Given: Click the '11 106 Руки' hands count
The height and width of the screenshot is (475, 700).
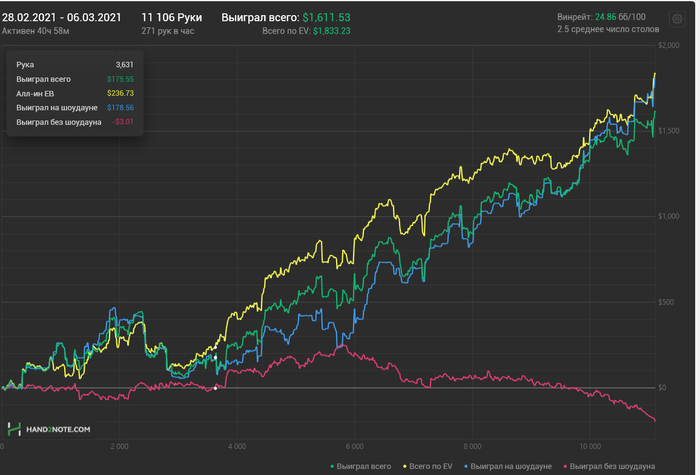Looking at the screenshot, I should 172,17.
